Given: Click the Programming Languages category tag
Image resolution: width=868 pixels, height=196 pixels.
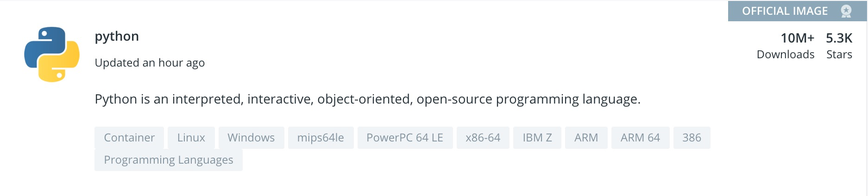Looking at the screenshot, I should (169, 160).
